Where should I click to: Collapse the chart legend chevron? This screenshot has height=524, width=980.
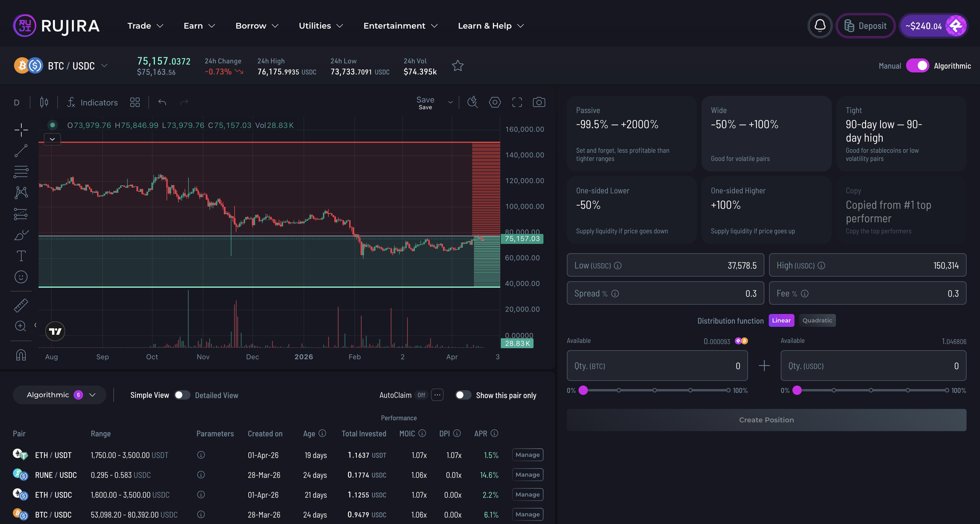pos(52,139)
